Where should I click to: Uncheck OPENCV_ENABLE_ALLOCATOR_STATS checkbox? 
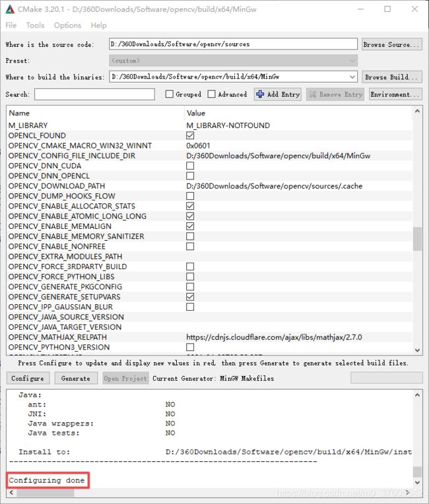[190, 206]
